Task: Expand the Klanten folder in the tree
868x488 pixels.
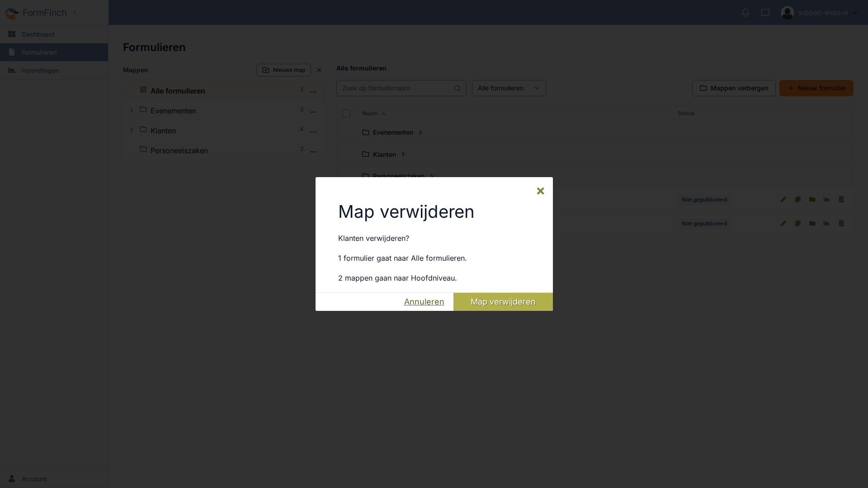Action: click(132, 130)
